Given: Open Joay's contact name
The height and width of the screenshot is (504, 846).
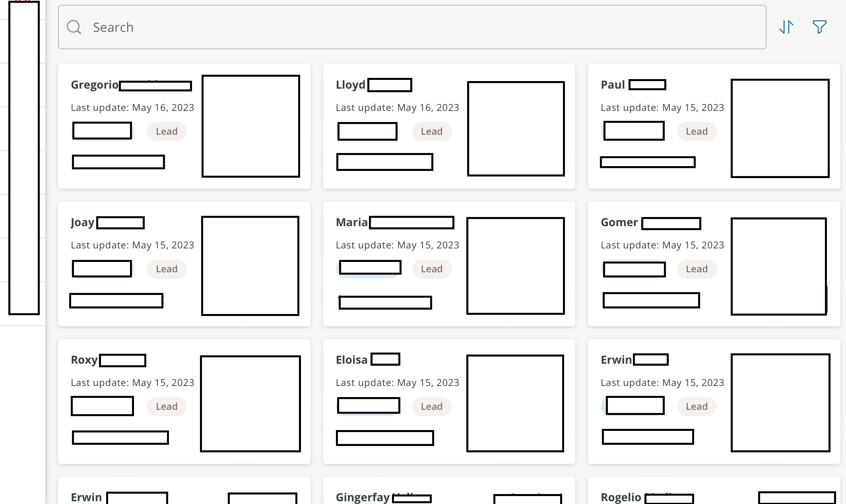Looking at the screenshot, I should tap(83, 222).
